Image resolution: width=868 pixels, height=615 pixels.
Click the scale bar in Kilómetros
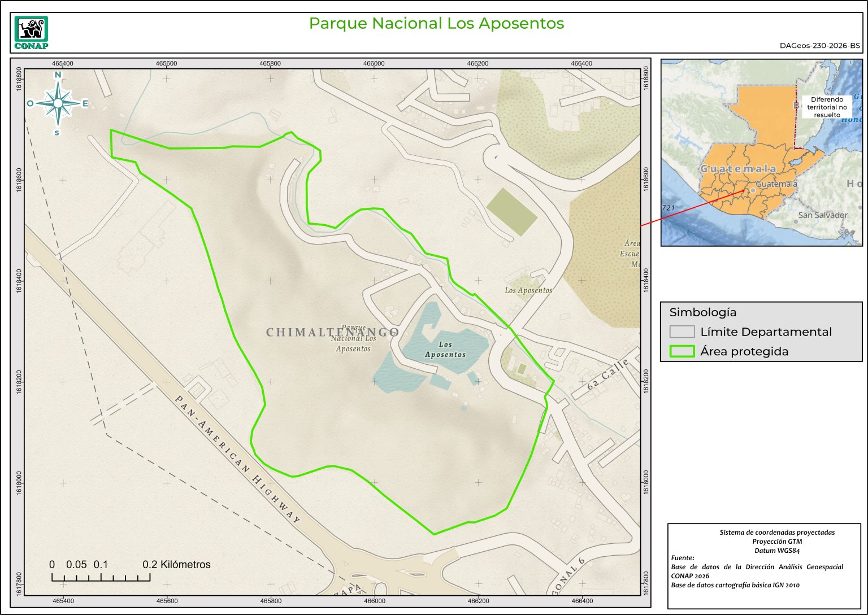(101, 576)
